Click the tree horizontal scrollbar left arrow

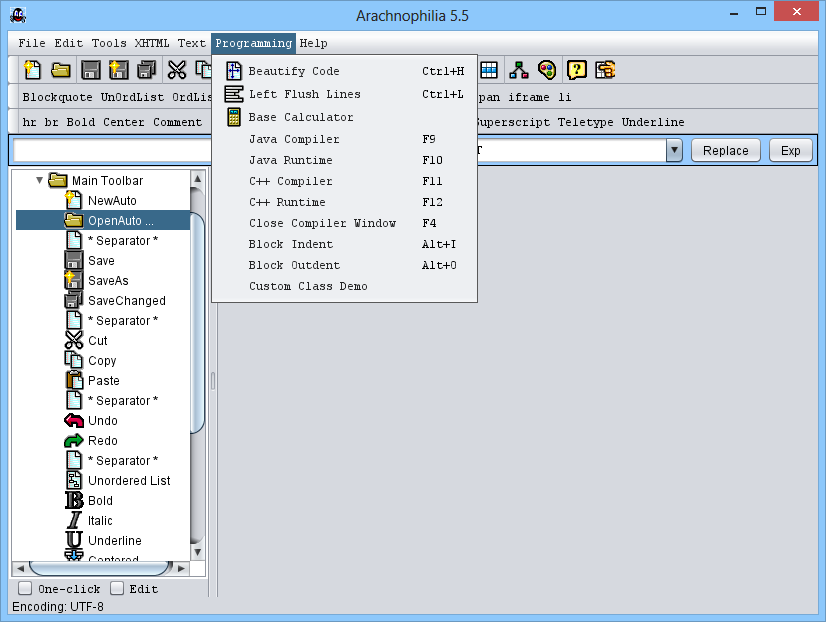coord(20,568)
